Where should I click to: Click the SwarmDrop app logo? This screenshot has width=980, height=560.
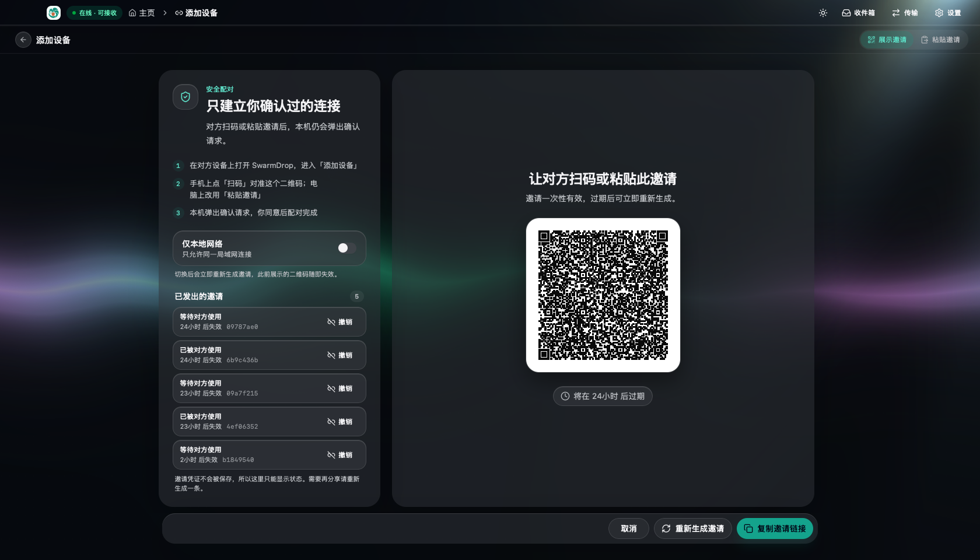(x=54, y=13)
